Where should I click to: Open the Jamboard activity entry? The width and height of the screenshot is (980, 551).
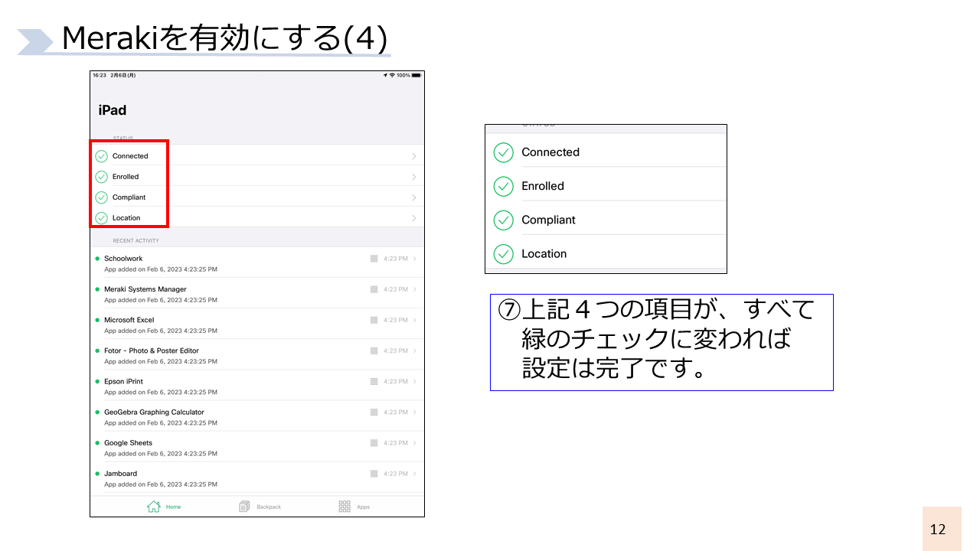[257, 478]
